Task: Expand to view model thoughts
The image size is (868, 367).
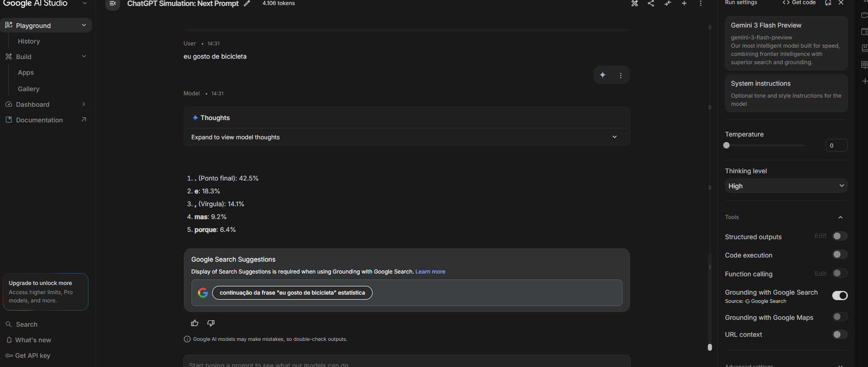Action: [407, 137]
